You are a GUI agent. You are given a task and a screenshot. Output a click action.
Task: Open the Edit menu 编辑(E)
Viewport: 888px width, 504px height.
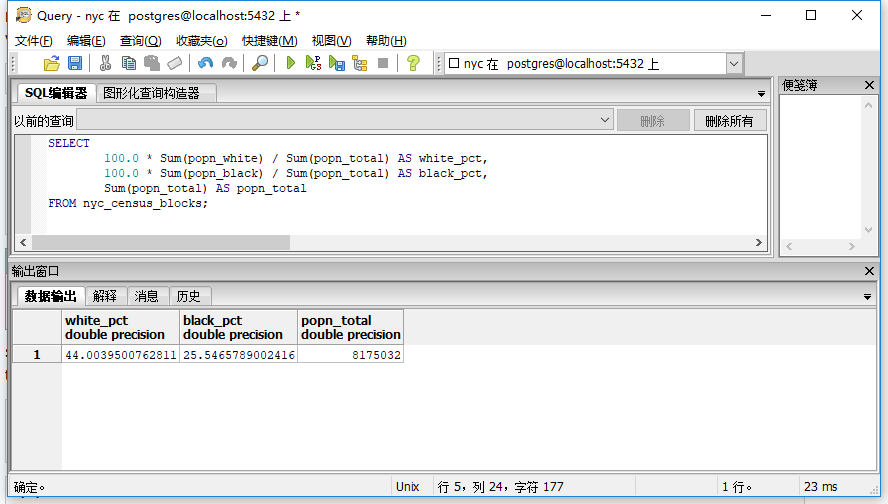(86, 41)
